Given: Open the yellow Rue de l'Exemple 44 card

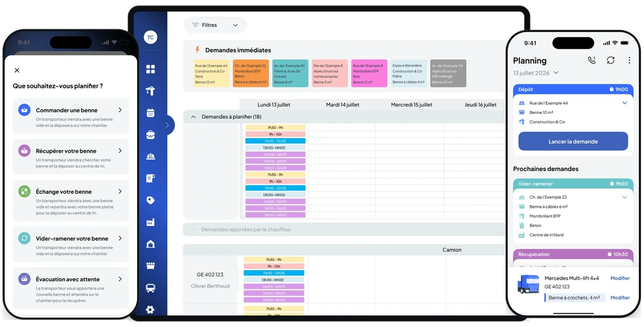Looking at the screenshot, I should coord(211,73).
